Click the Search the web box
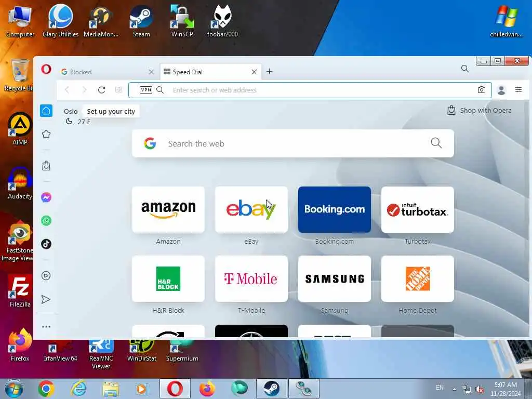The height and width of the screenshot is (399, 532). [293, 143]
